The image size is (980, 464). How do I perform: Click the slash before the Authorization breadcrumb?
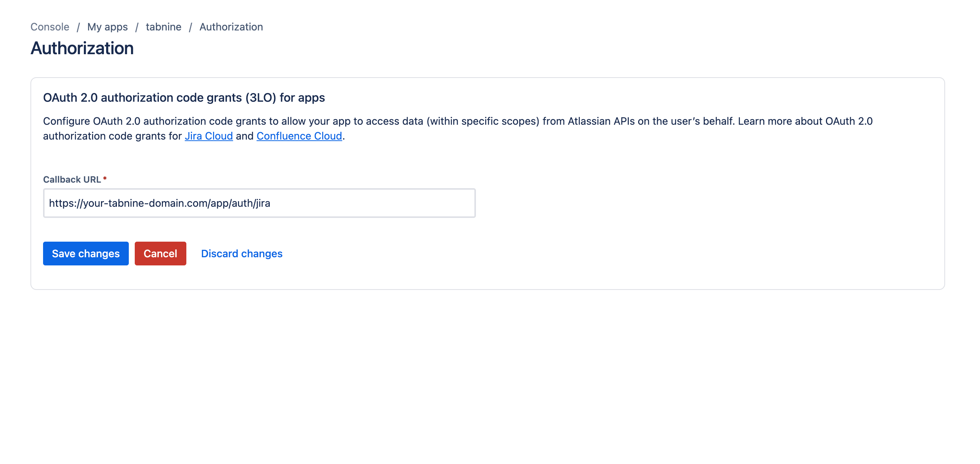click(x=190, y=27)
